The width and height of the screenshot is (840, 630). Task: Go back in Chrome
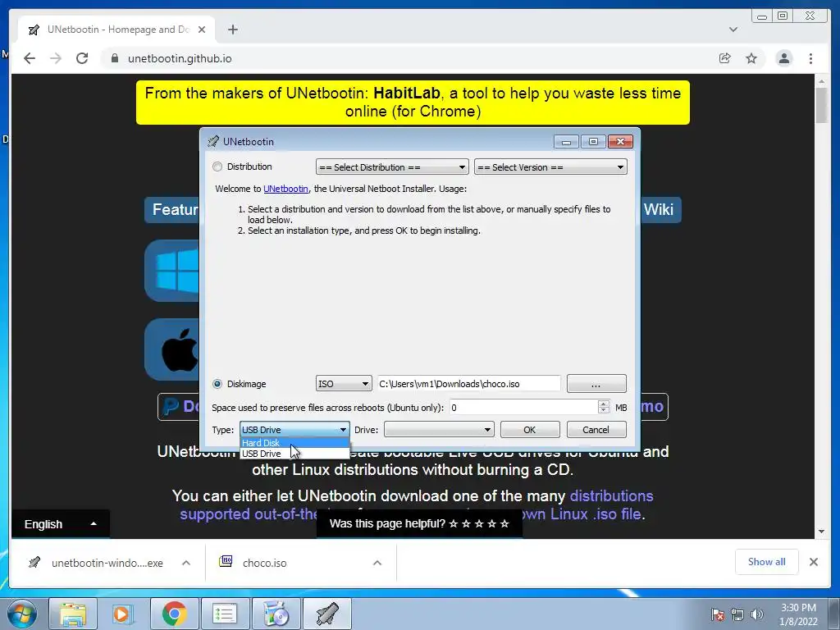[x=30, y=58]
